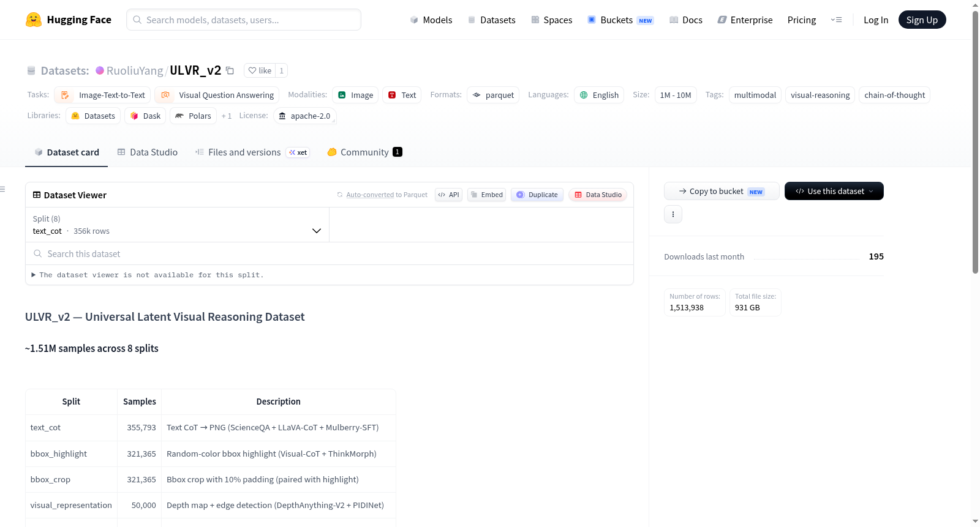
Task: Click the chain-of-thought tag
Action: (894, 95)
